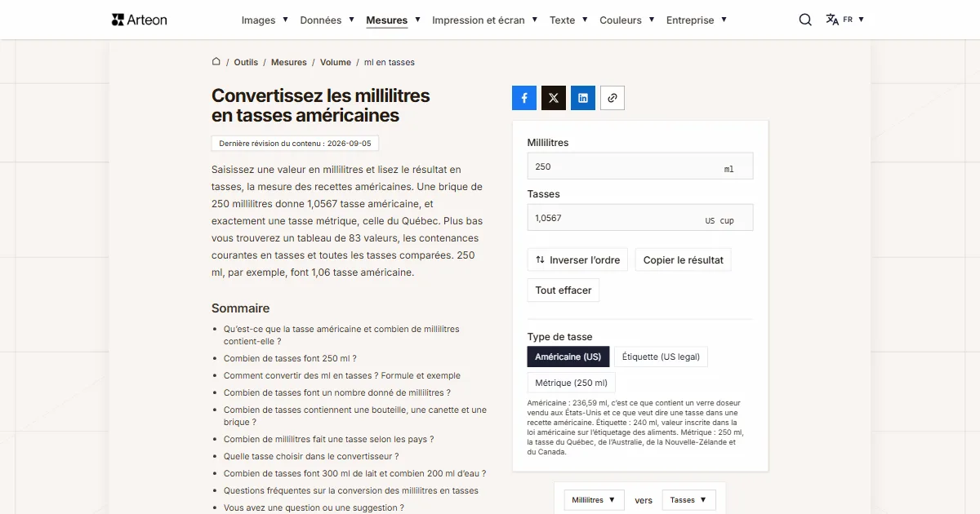Screen dimensions: 980x514
Task: Share the page on Facebook
Action: tap(524, 98)
